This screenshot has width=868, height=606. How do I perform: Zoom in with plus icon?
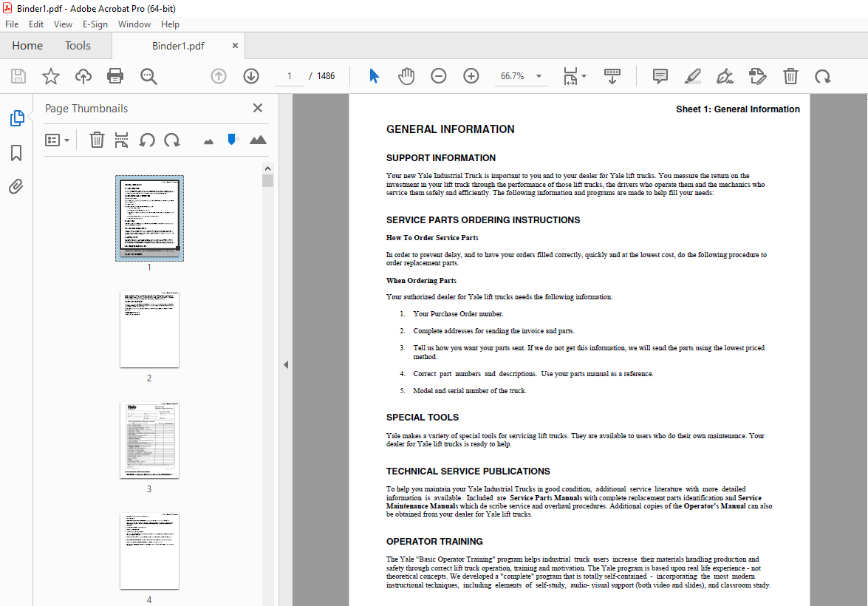point(471,76)
